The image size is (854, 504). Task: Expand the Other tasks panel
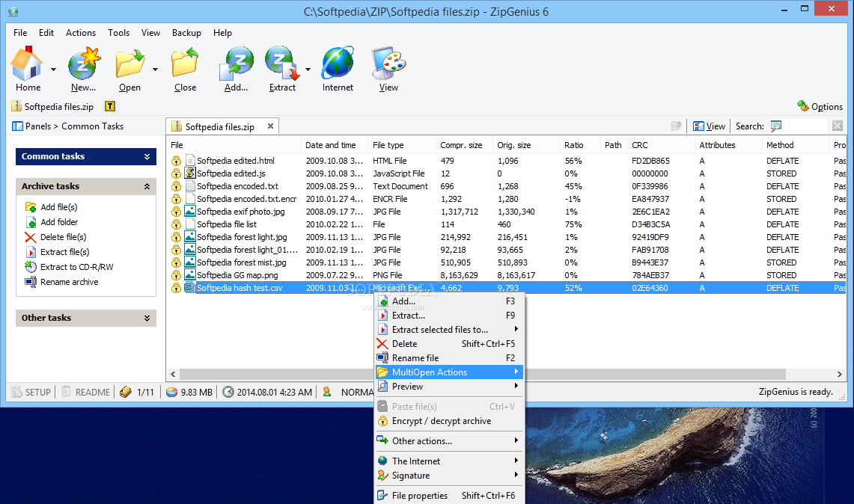(x=147, y=318)
